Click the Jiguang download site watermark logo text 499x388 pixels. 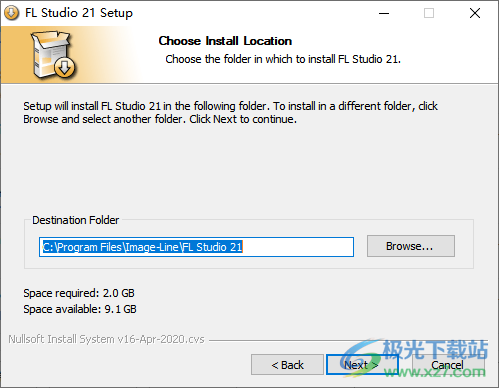[x=435, y=350]
